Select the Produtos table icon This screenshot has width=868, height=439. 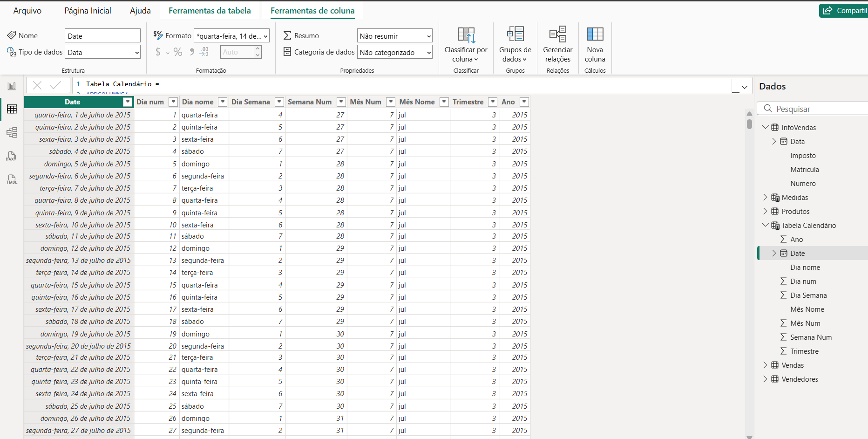point(775,211)
